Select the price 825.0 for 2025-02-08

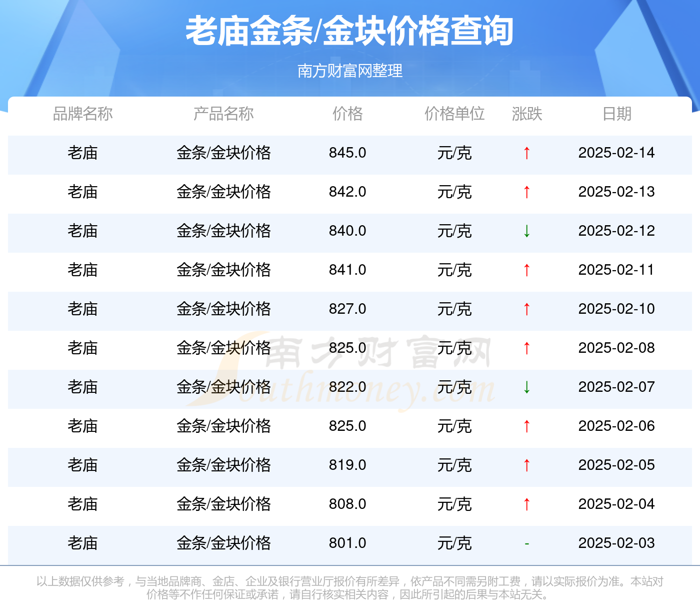coord(347,348)
